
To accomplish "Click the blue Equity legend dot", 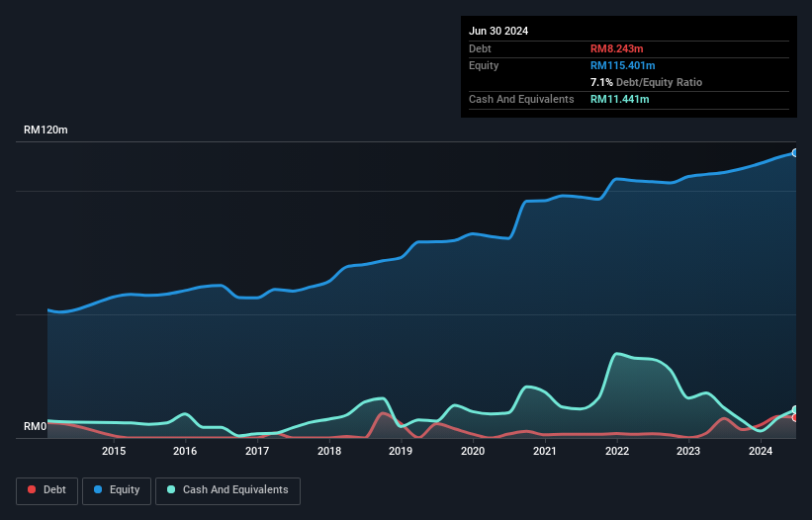I will [98, 489].
